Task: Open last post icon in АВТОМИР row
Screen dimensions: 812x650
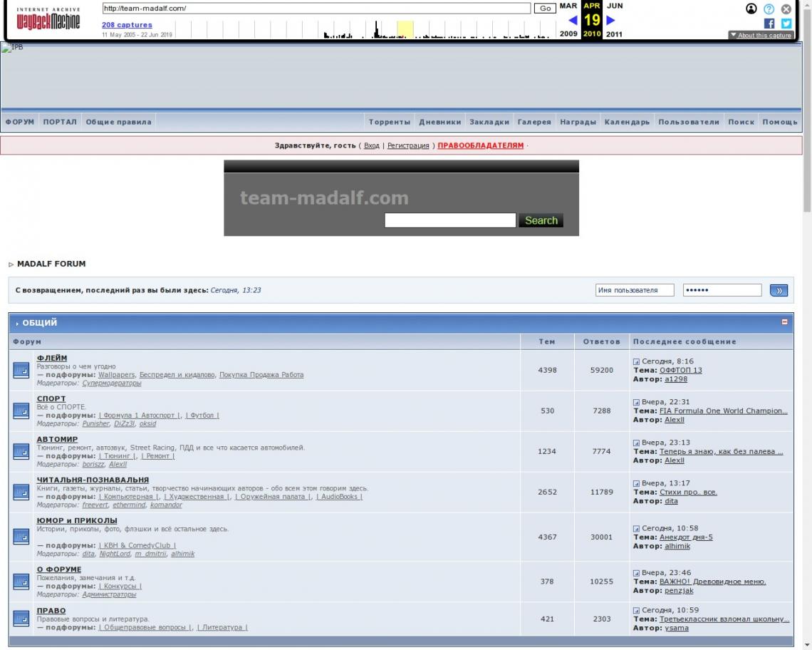Action: tap(636, 443)
